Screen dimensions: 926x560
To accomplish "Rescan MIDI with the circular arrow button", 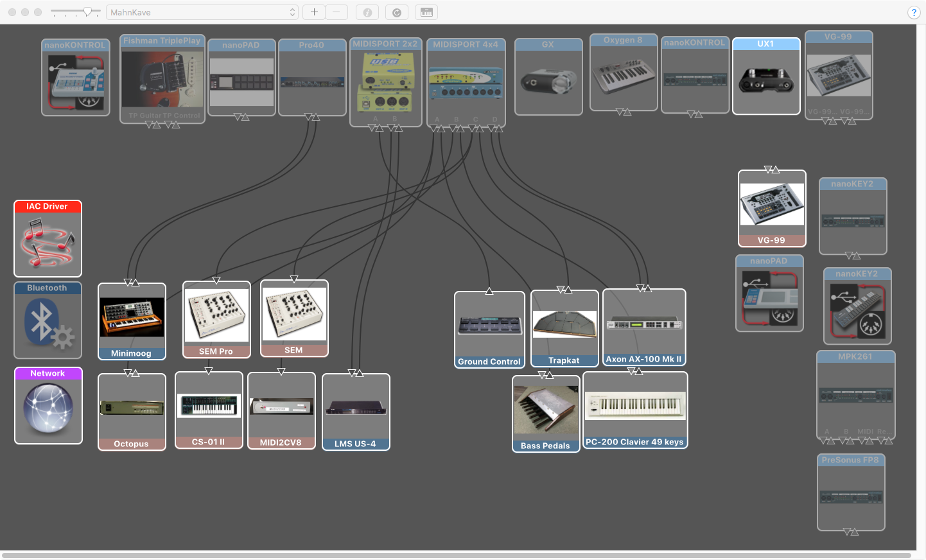I will [x=397, y=12].
